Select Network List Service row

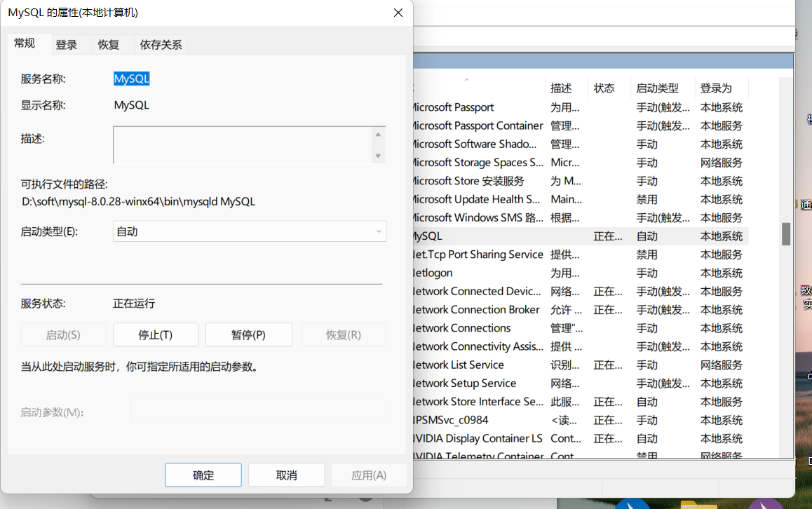tap(580, 365)
